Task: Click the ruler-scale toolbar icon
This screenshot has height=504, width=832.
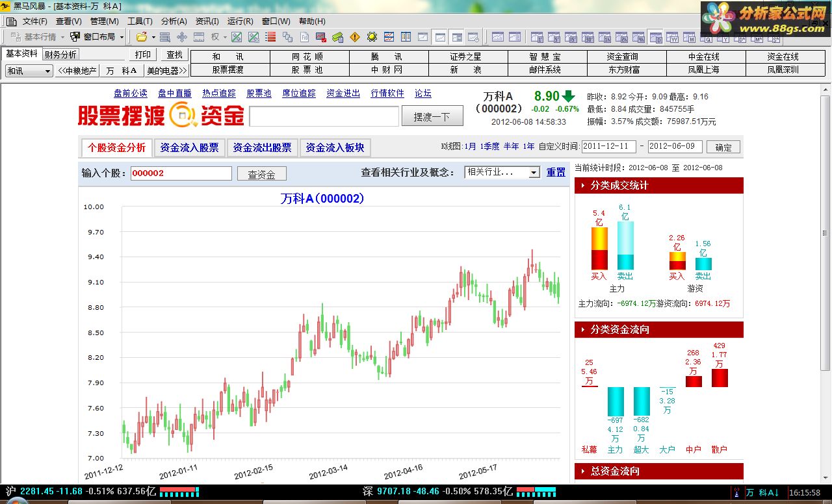Action: coord(198,37)
